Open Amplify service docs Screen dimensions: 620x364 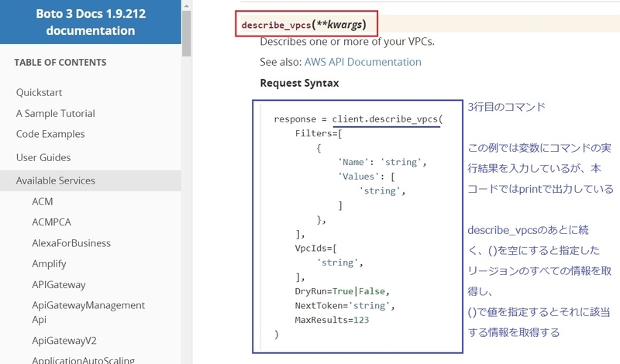coord(49,263)
